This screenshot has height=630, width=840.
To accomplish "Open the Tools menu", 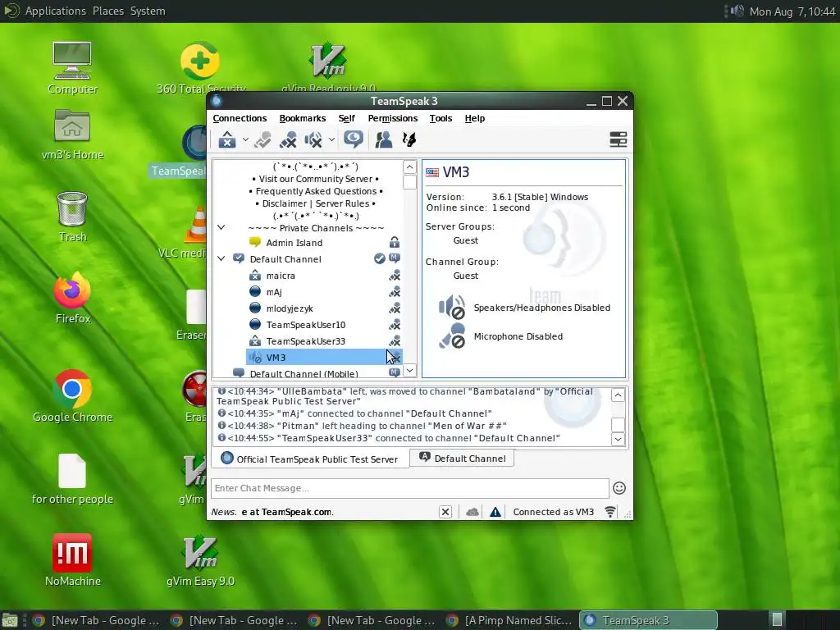I will click(x=441, y=118).
